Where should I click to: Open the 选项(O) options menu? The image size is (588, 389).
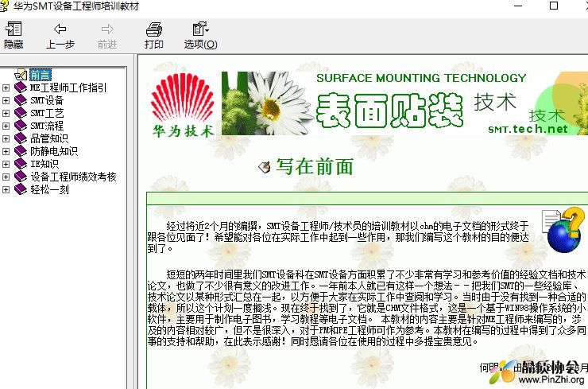pyautogui.click(x=200, y=35)
